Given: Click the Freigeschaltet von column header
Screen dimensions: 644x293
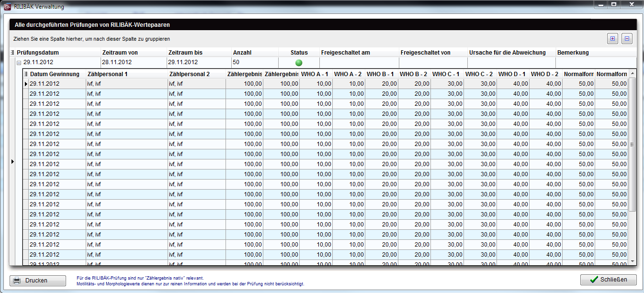Looking at the screenshot, I should [433, 52].
